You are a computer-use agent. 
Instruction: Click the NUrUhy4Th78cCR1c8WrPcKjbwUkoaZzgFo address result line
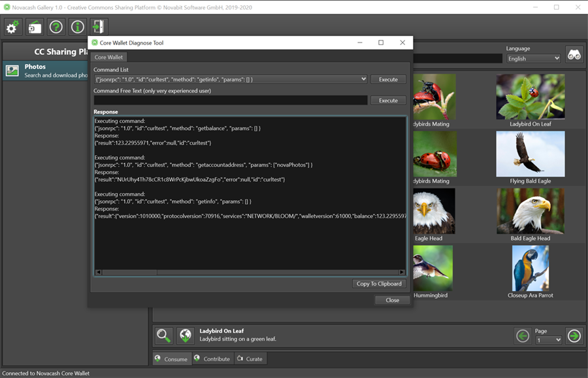[189, 179]
